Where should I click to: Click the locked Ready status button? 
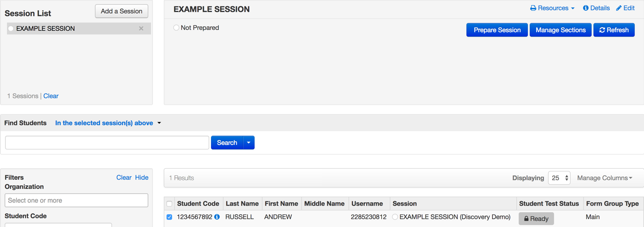click(536, 219)
